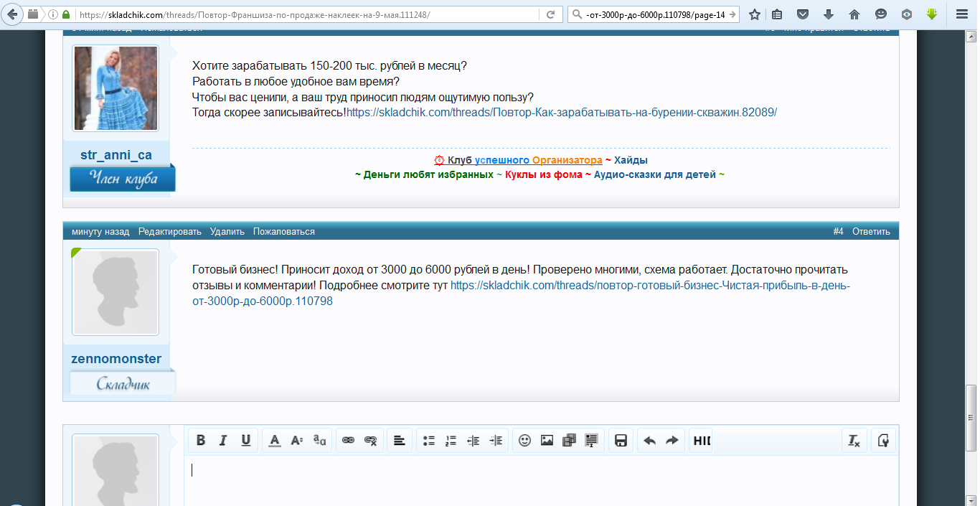This screenshot has width=980, height=506.
Task: Open the downloads panel
Action: click(x=829, y=14)
